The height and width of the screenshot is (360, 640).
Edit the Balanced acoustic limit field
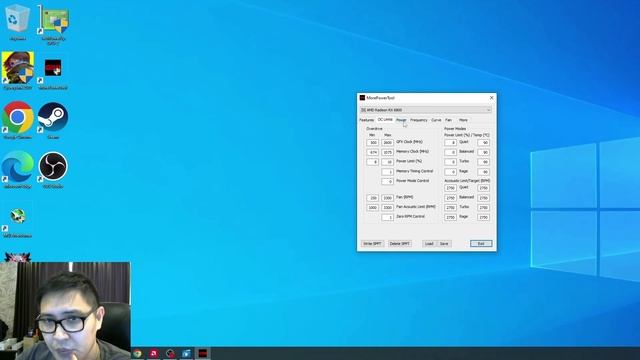pyautogui.click(x=450, y=198)
